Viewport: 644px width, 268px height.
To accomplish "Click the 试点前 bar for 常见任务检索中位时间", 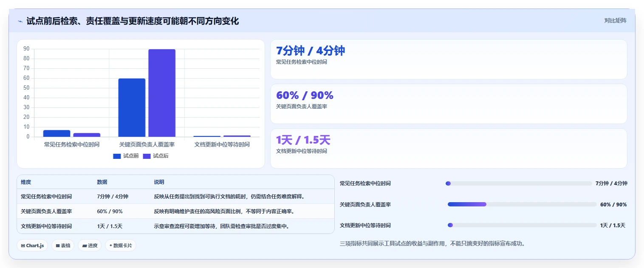I will (56, 134).
